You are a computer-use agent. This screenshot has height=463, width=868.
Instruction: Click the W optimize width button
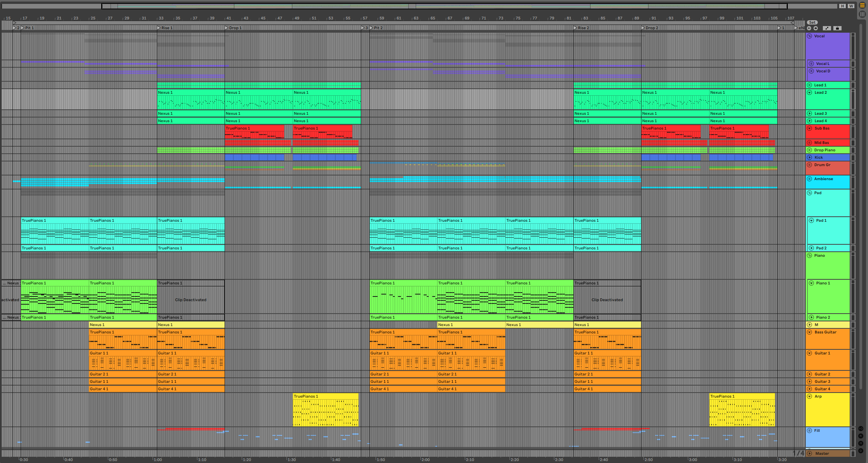coord(851,6)
